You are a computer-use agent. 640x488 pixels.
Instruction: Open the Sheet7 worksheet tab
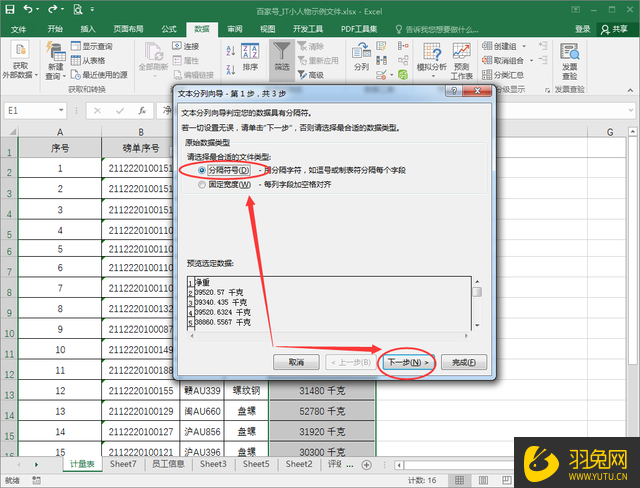tap(123, 464)
